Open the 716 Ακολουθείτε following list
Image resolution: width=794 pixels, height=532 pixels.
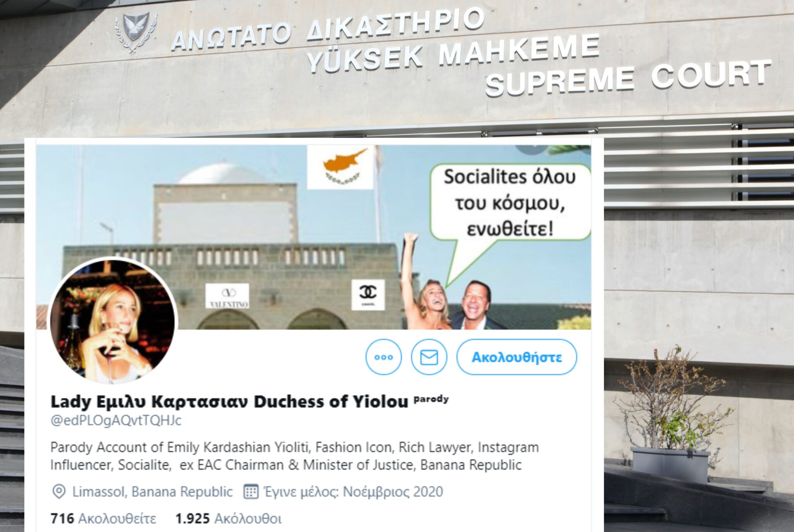[103, 518]
